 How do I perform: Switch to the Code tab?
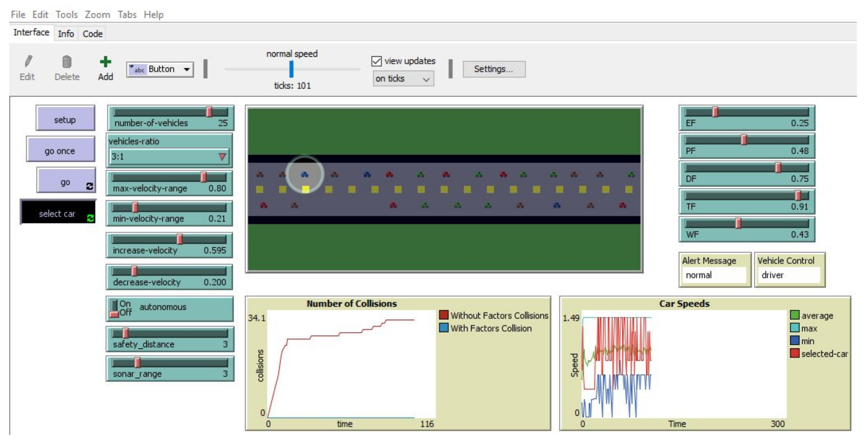tap(92, 34)
